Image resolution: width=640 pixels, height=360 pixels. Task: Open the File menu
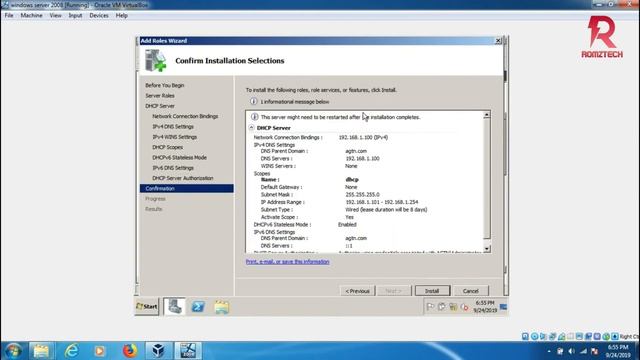(x=9, y=16)
